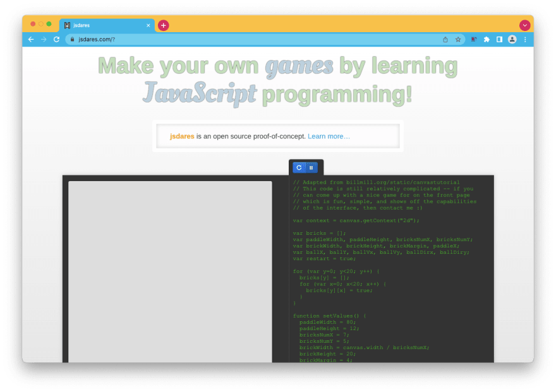The width and height of the screenshot is (556, 392).
Task: Click the comment "// Adapted from billmill.org"
Action: click(x=376, y=182)
